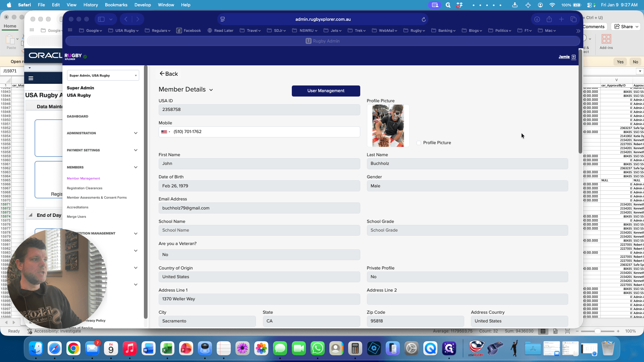
Task: Click the Safari tab overview icon
Action: click(574, 19)
